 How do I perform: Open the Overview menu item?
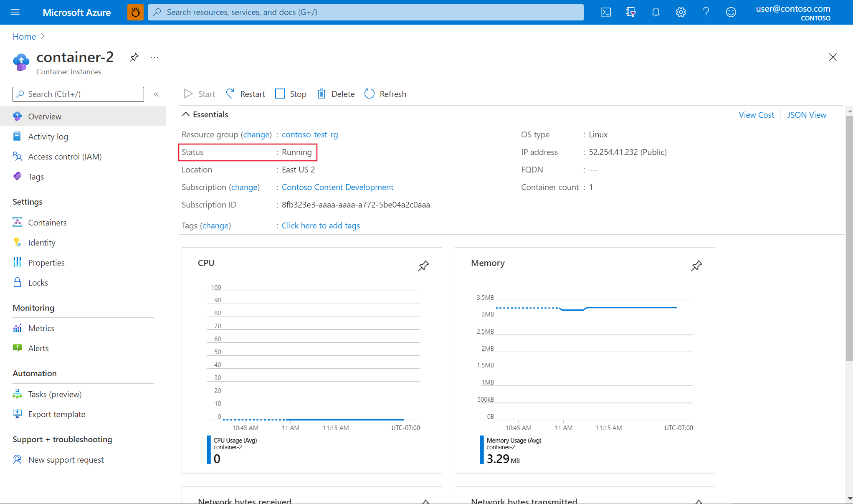tap(45, 117)
